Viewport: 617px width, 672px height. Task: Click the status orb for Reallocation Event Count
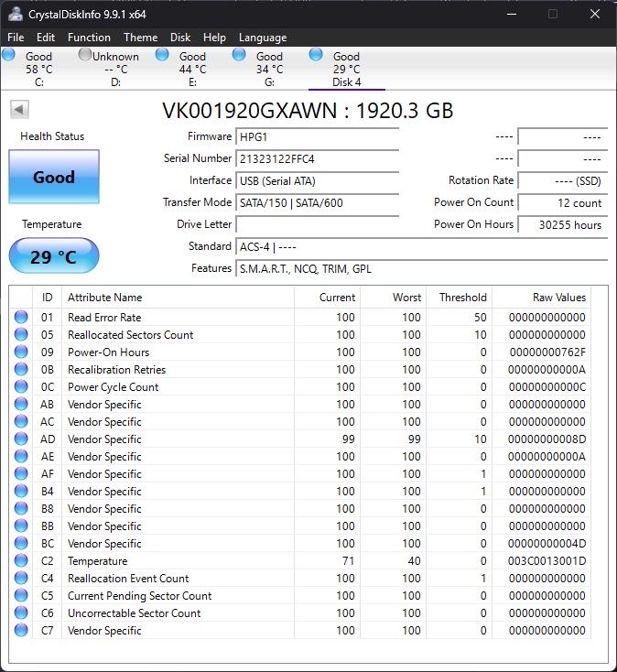[21, 578]
